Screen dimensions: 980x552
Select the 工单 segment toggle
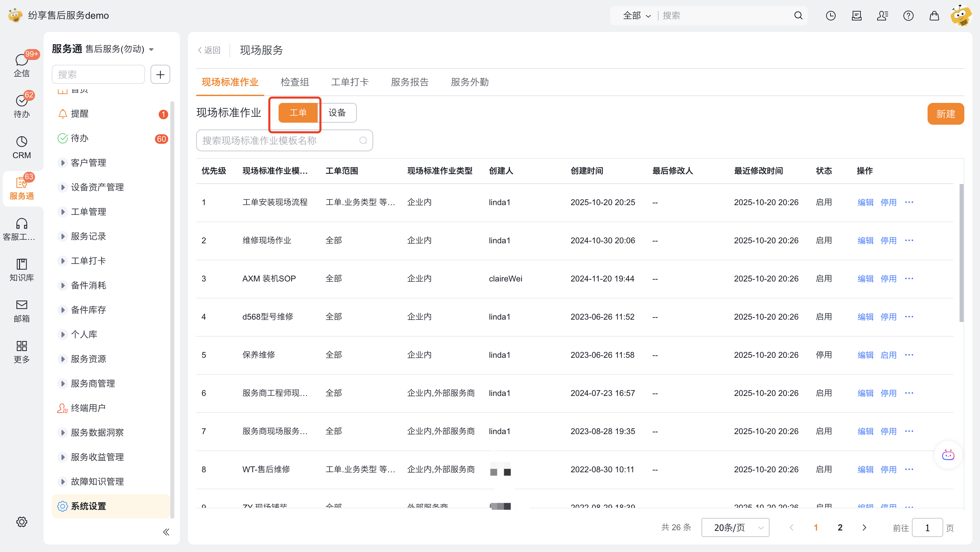tap(298, 113)
